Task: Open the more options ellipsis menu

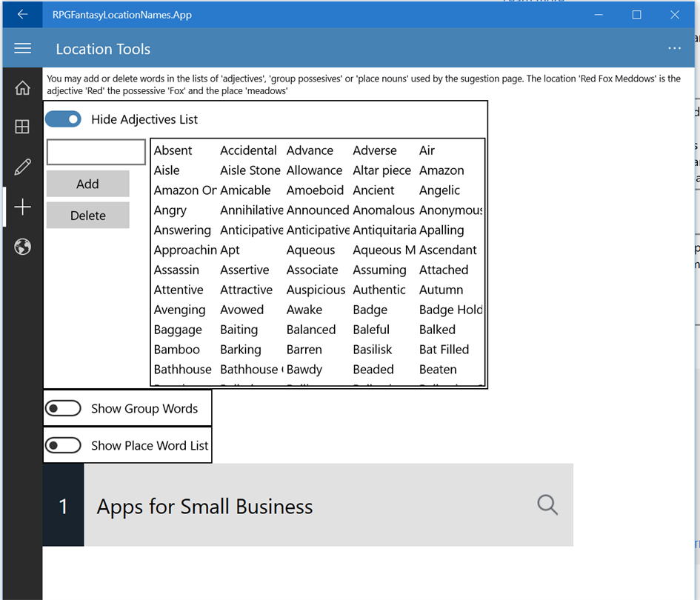Action: (x=674, y=48)
